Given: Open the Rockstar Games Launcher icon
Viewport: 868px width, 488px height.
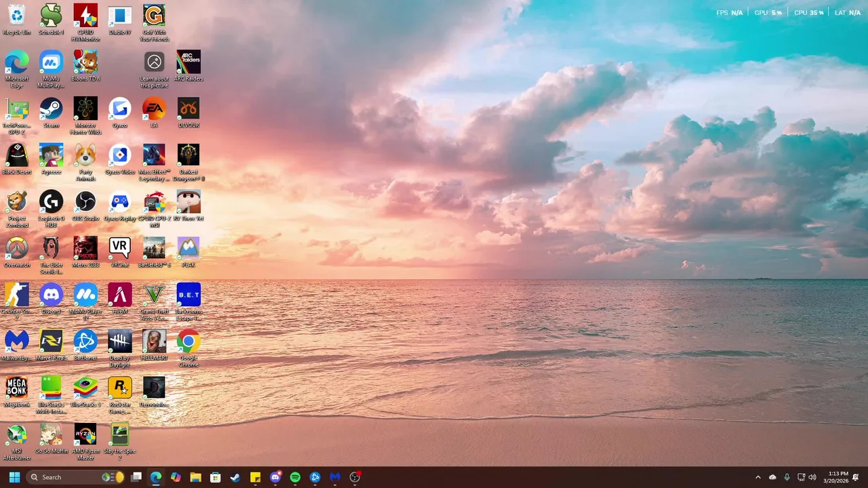Looking at the screenshot, I should pyautogui.click(x=120, y=396).
